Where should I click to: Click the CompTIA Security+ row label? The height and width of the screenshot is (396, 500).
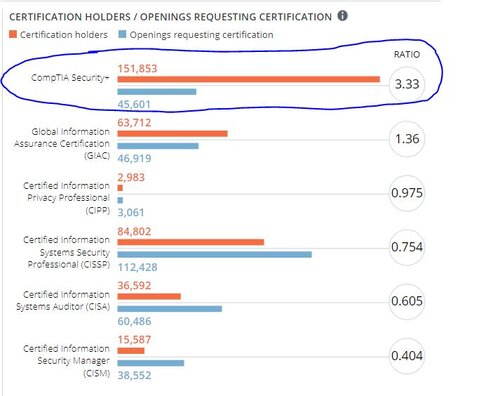pyautogui.click(x=70, y=78)
